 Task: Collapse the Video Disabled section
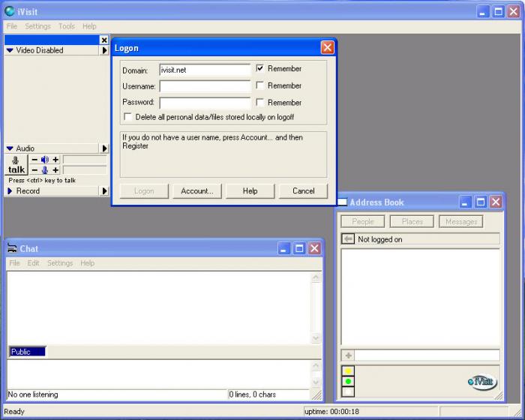coord(10,50)
